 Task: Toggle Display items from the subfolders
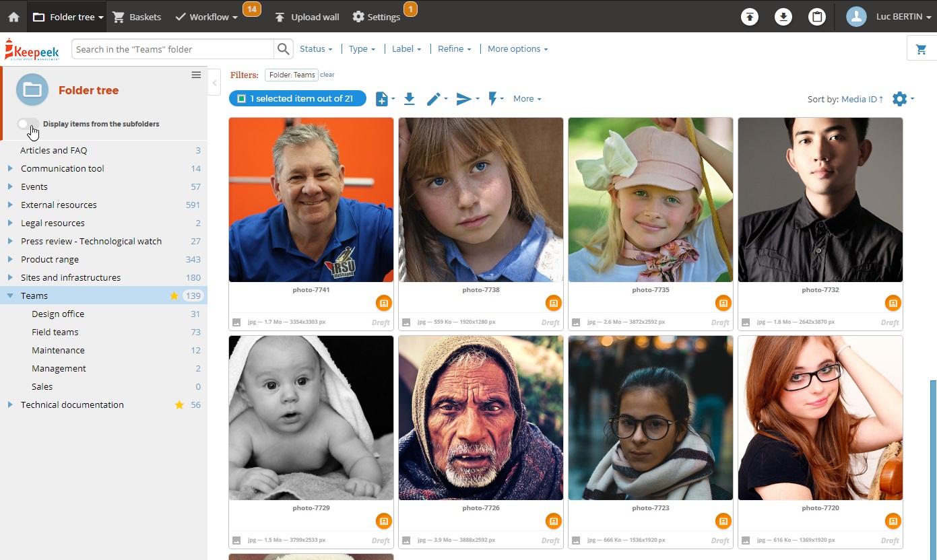coord(28,124)
